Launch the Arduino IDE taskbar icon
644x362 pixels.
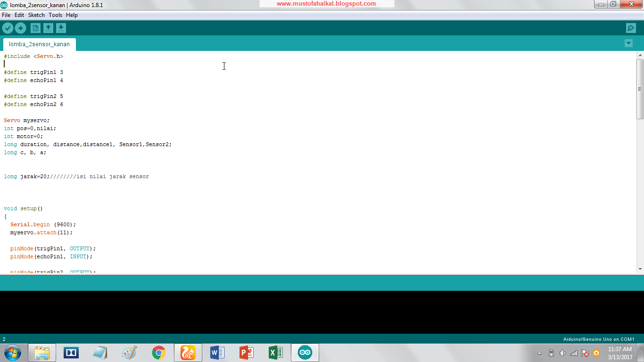pos(305,352)
